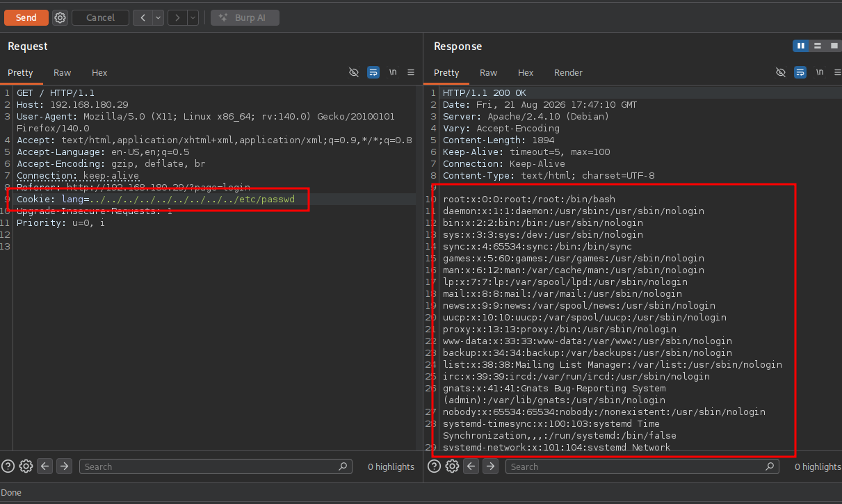Click the Request '0 highlights' label
This screenshot has height=504, width=842.
(391, 466)
